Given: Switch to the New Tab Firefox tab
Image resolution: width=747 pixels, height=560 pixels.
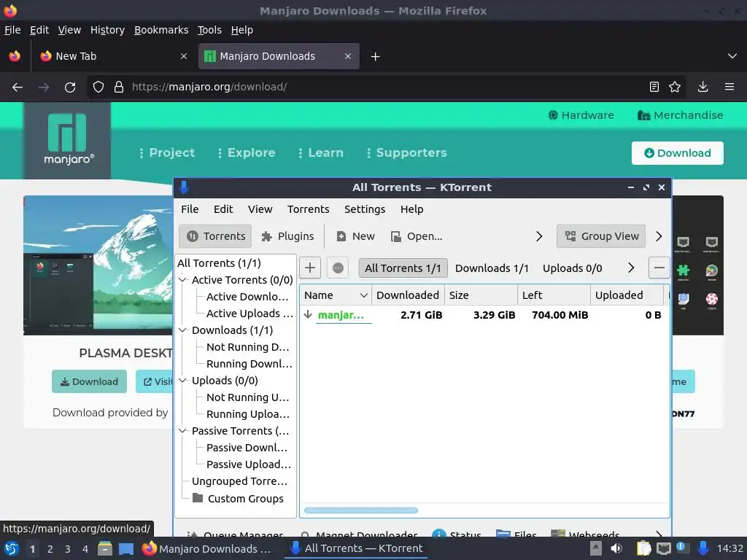Looking at the screenshot, I should click(113, 56).
